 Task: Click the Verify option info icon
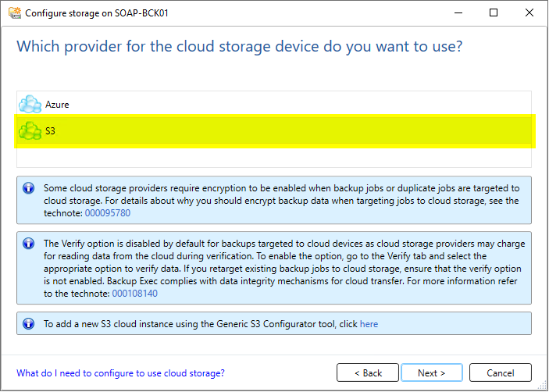(x=28, y=243)
